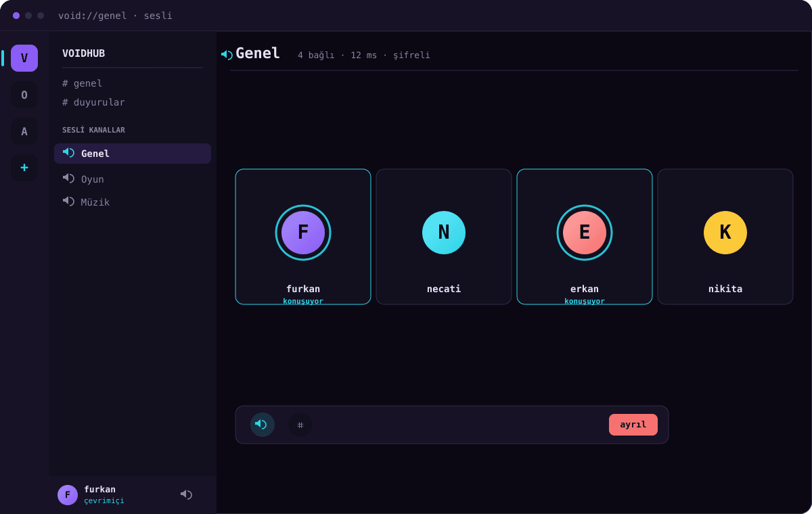Click the 'konuşuyor' label under furkan
The height and width of the screenshot is (514, 812).
[x=303, y=301]
